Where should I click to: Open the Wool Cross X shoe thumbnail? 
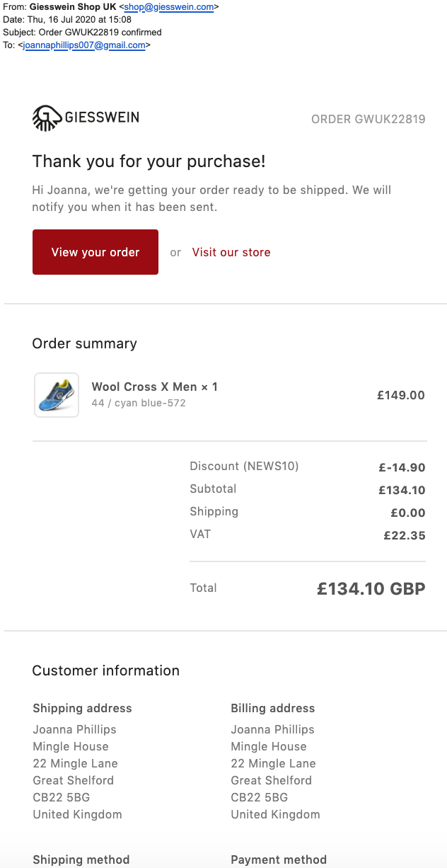coord(57,395)
